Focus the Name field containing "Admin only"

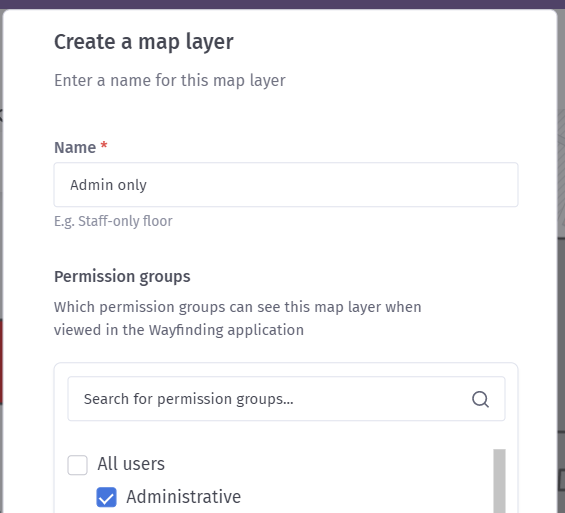tap(286, 185)
